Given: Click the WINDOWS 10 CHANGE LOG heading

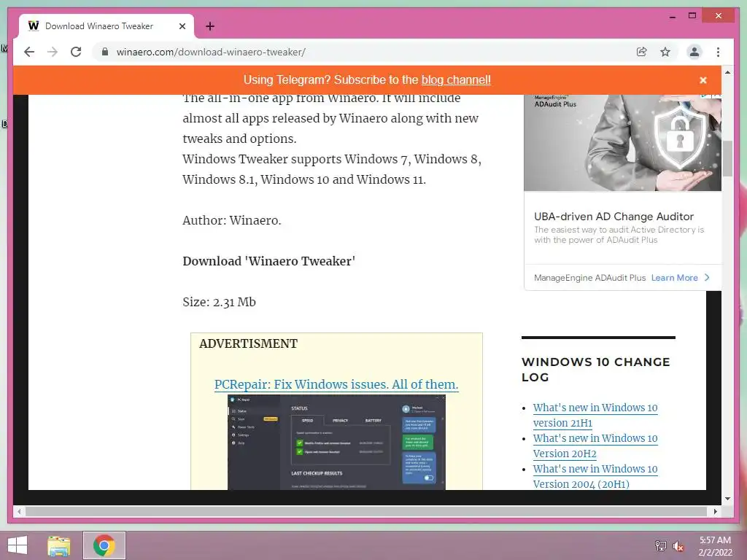Looking at the screenshot, I should [595, 370].
